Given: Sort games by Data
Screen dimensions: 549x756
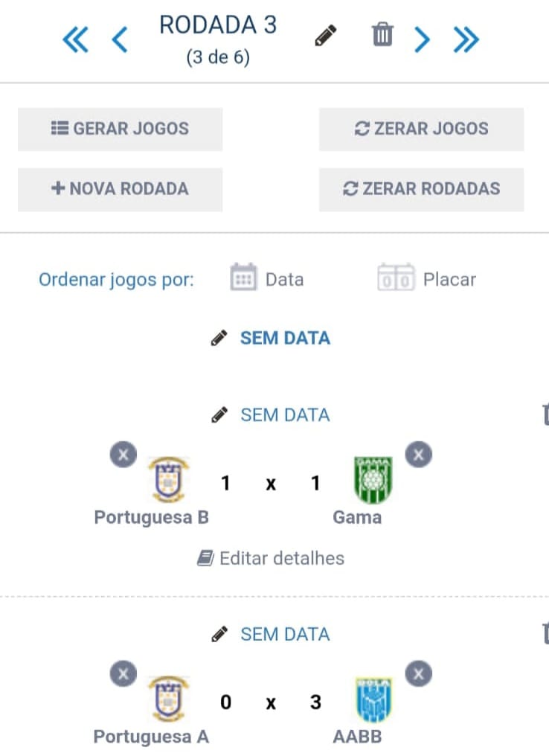Looking at the screenshot, I should pos(267,279).
